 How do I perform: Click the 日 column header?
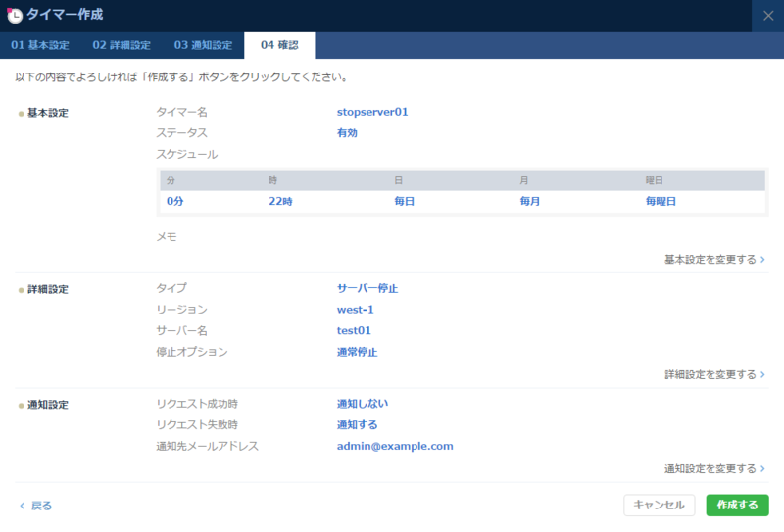tap(399, 180)
